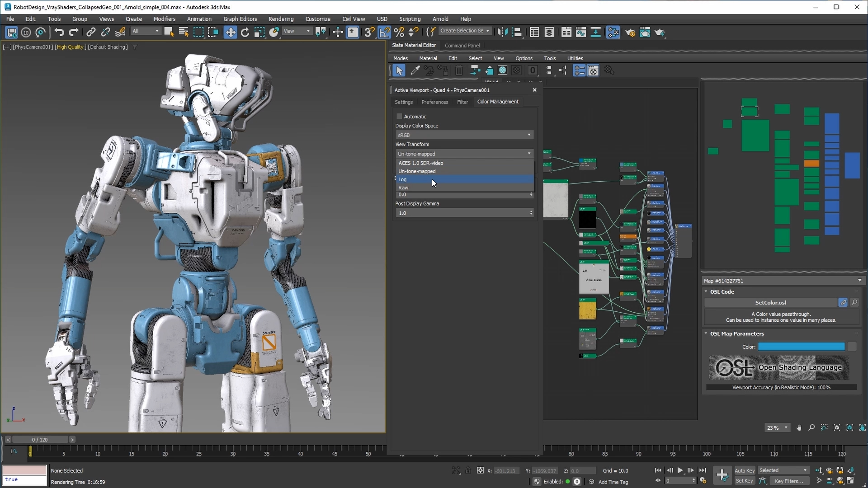Toggle Auto Key animation mode
The image size is (868, 488).
click(744, 470)
